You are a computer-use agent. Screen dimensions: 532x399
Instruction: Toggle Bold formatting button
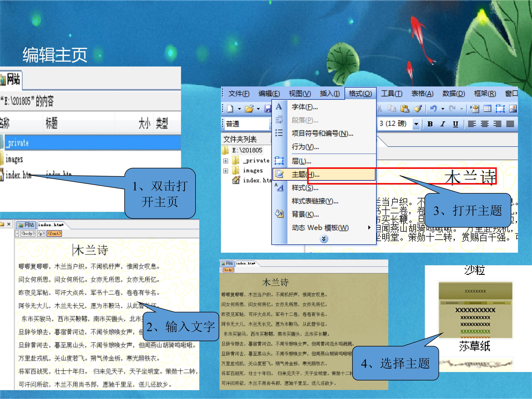point(430,124)
